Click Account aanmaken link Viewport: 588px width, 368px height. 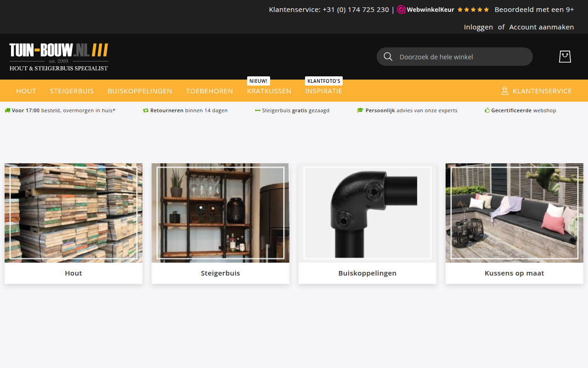tap(542, 27)
